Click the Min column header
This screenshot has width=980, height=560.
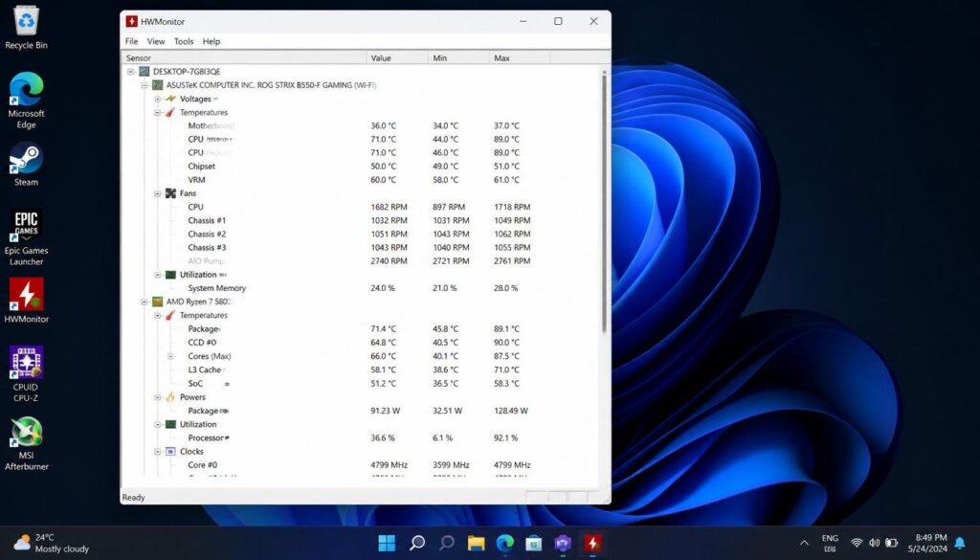(458, 57)
